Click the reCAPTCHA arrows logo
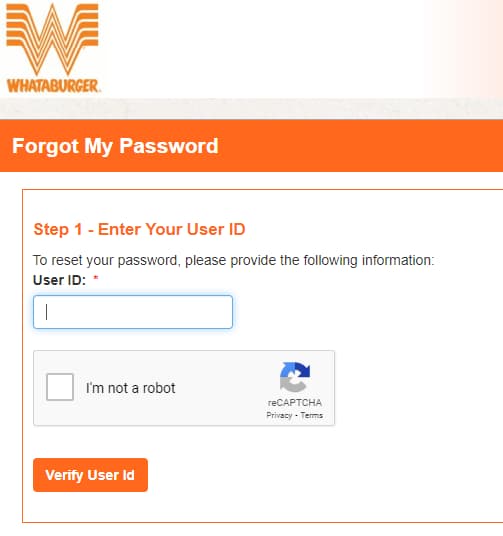Viewport: 503px width, 536px height. [295, 377]
